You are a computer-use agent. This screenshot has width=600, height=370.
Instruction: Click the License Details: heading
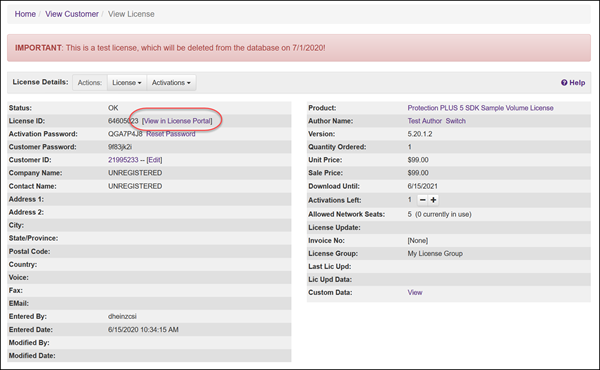click(41, 82)
